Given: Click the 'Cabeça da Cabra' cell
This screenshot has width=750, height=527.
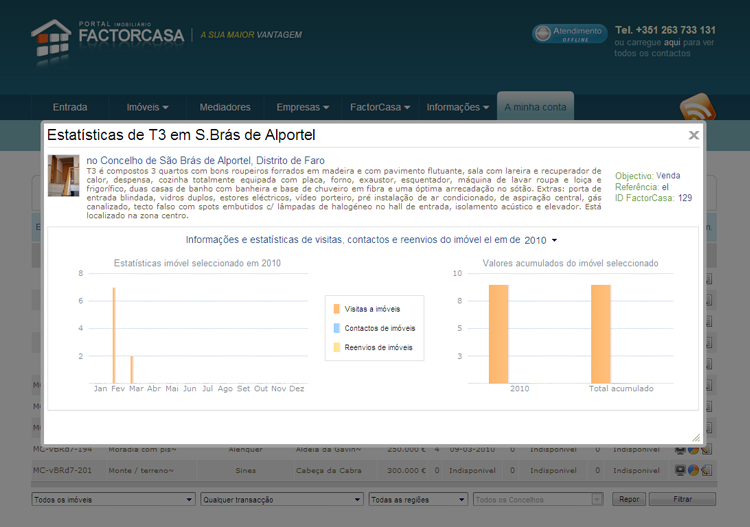Looking at the screenshot, I should point(328,471).
